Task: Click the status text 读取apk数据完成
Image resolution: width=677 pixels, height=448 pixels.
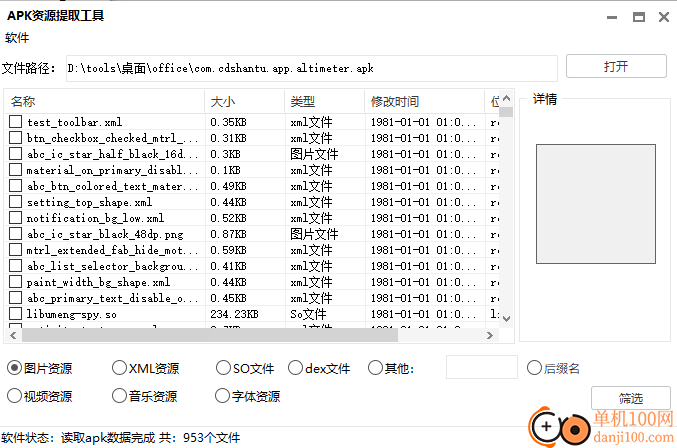Action: 108,438
